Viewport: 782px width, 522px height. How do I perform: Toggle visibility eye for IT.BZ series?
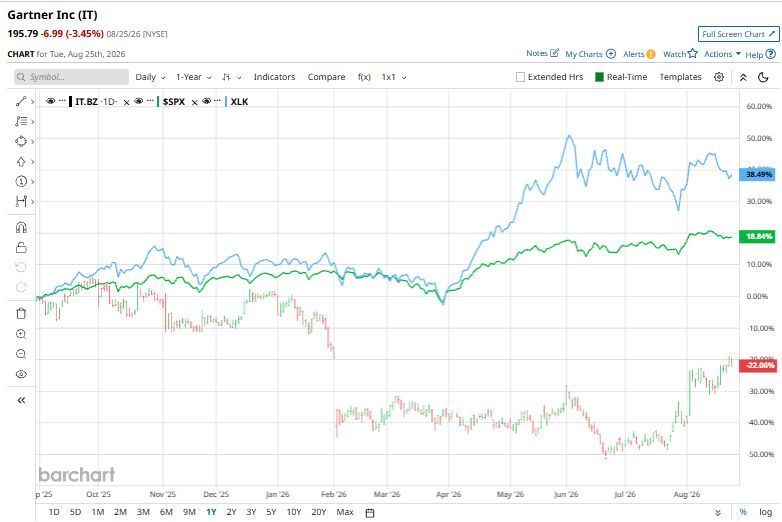pos(50,101)
